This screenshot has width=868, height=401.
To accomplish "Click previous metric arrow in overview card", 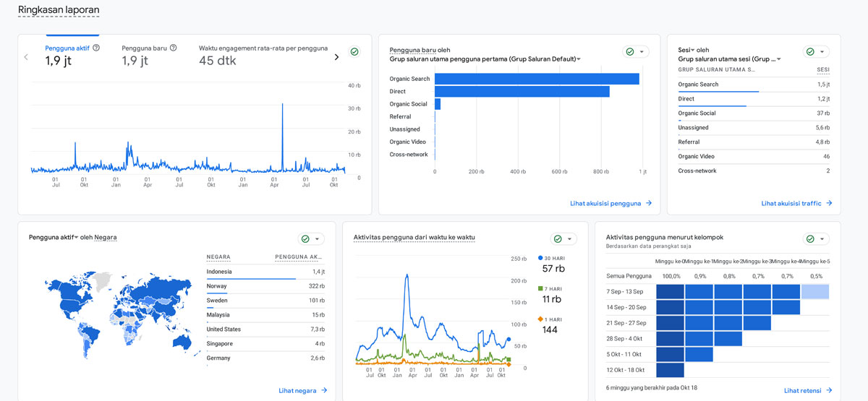I will click(x=27, y=57).
